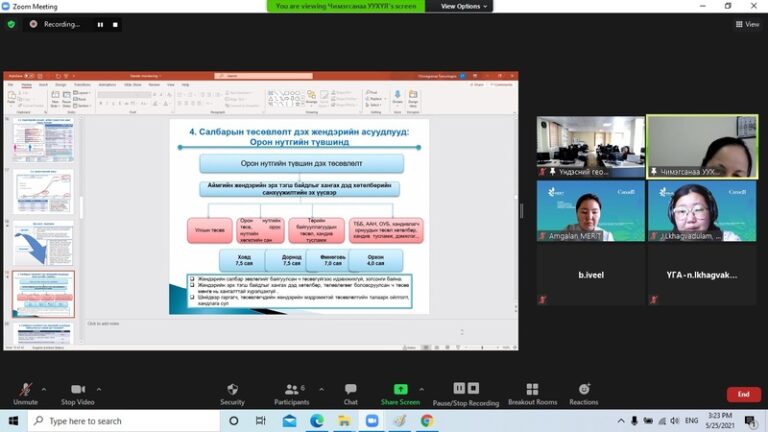Open the Security shield menu
The width and height of the screenshot is (768, 432).
(x=232, y=390)
